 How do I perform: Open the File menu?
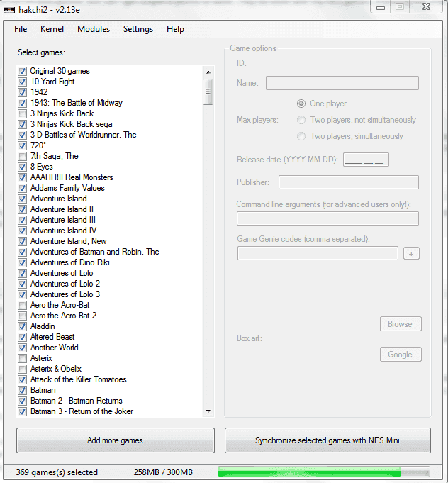coord(21,29)
